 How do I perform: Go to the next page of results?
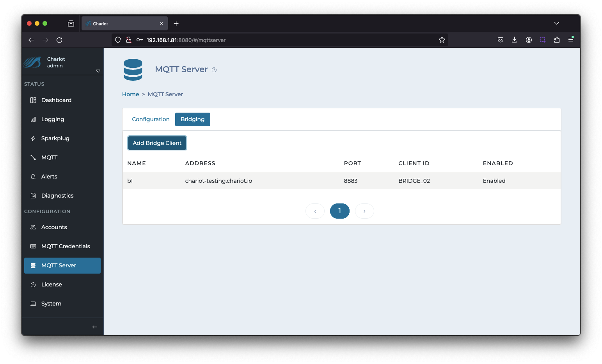coord(364,211)
